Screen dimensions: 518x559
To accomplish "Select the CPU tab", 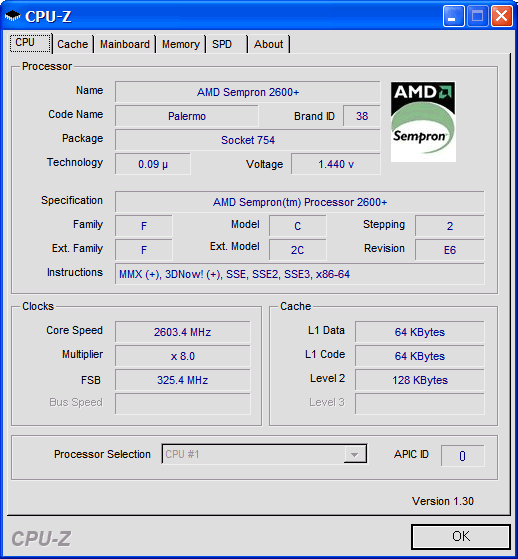I will [30, 43].
